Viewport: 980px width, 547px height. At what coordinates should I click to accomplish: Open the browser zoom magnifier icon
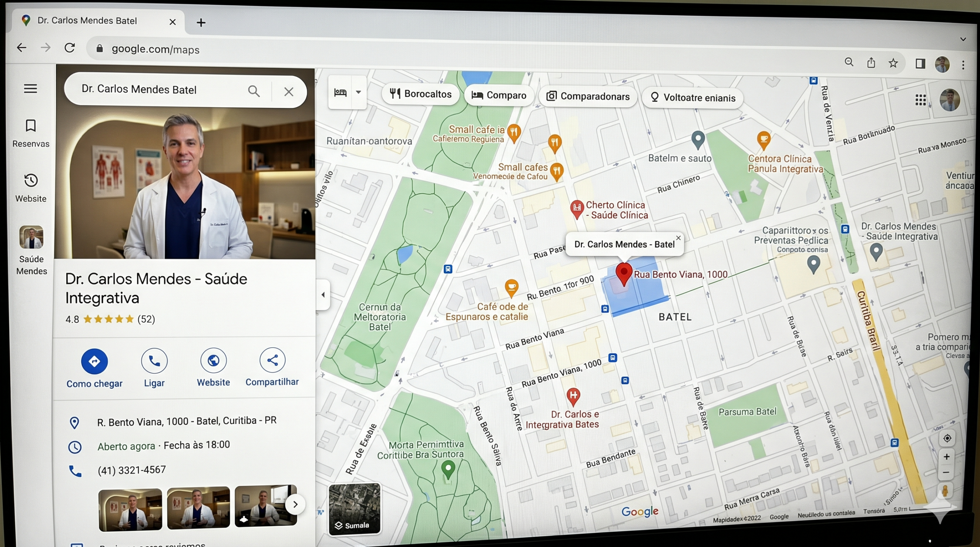(849, 62)
